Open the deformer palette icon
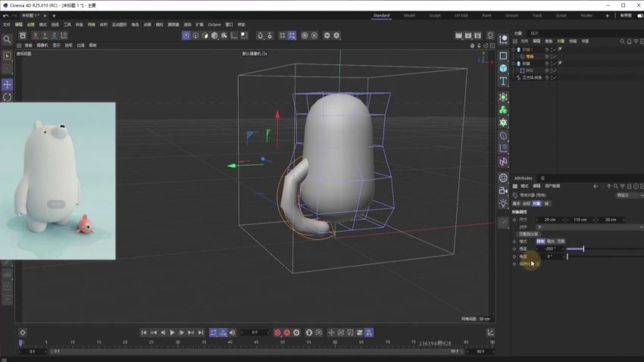 coord(503,136)
